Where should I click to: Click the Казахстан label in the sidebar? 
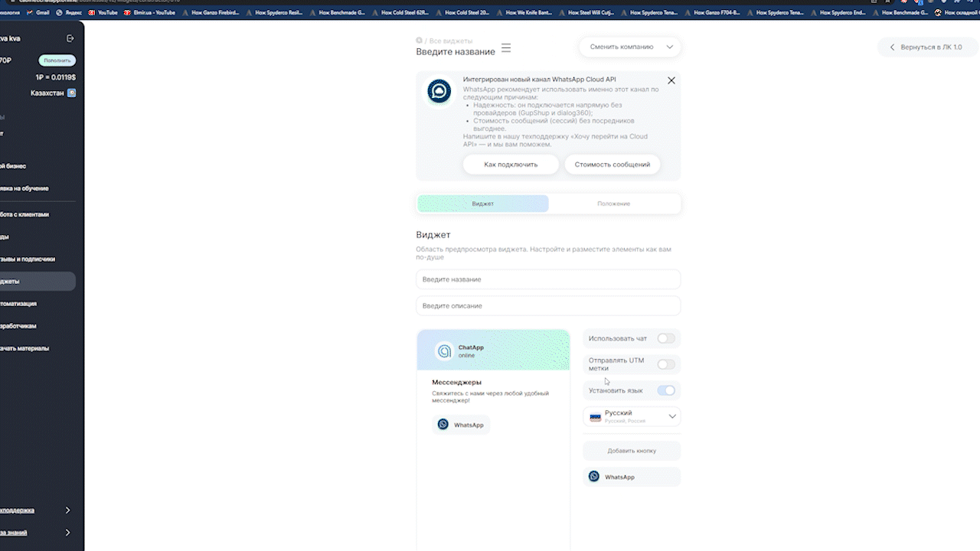click(x=47, y=93)
